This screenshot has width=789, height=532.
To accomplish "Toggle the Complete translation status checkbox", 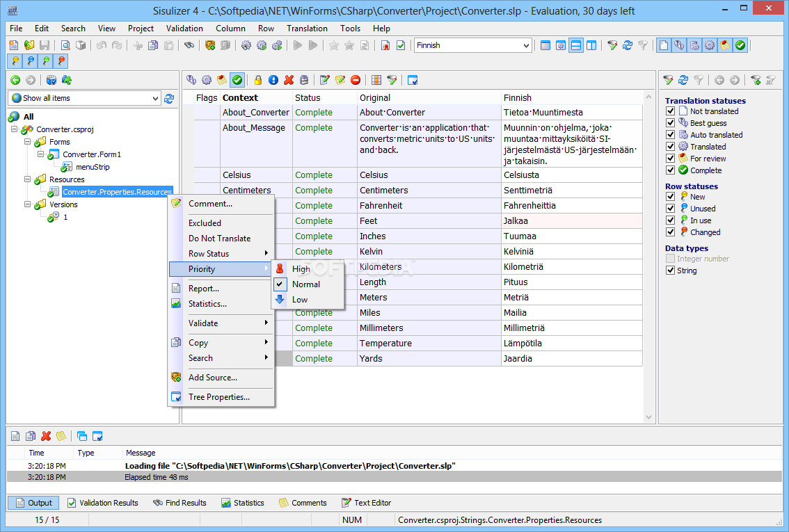I will pos(670,170).
